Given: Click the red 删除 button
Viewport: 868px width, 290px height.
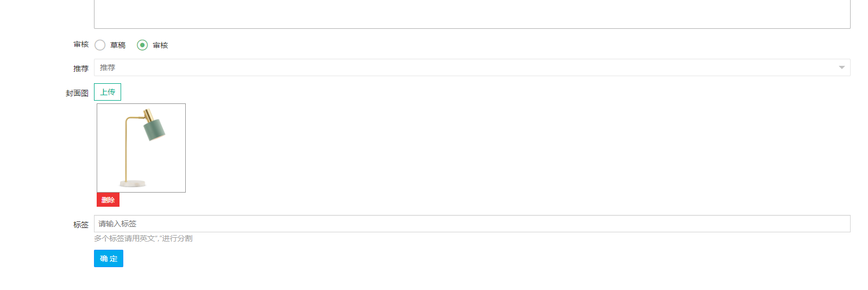Looking at the screenshot, I should click(x=108, y=200).
